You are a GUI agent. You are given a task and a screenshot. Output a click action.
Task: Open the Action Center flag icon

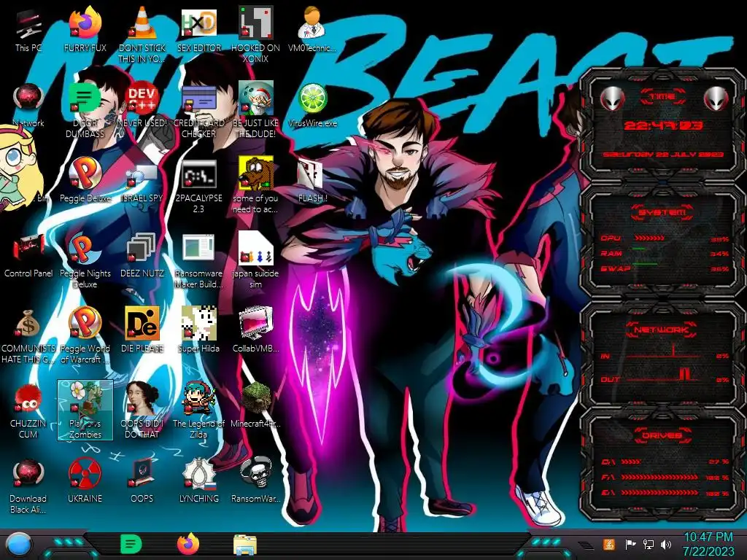[630, 544]
